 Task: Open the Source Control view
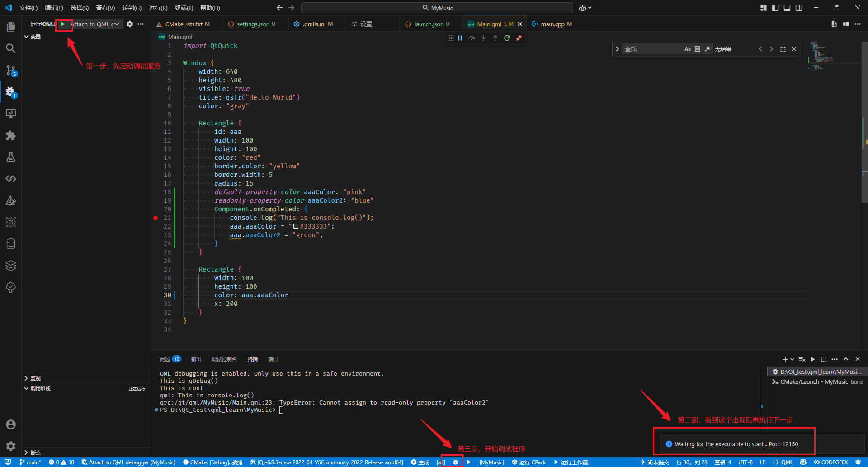tap(11, 70)
